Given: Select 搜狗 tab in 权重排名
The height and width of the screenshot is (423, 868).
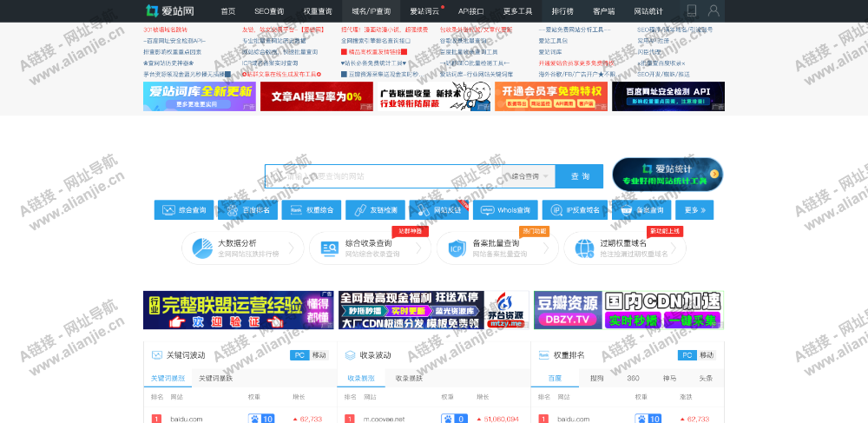Looking at the screenshot, I should coord(597,378).
